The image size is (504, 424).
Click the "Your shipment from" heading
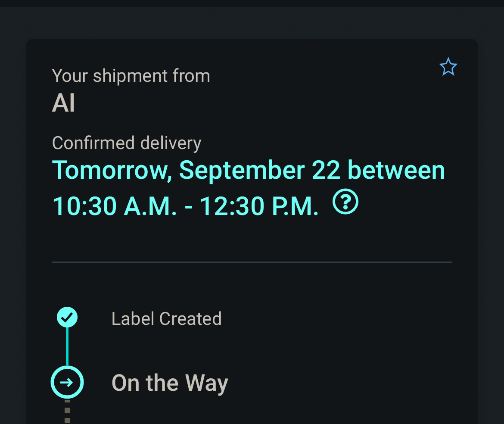131,76
